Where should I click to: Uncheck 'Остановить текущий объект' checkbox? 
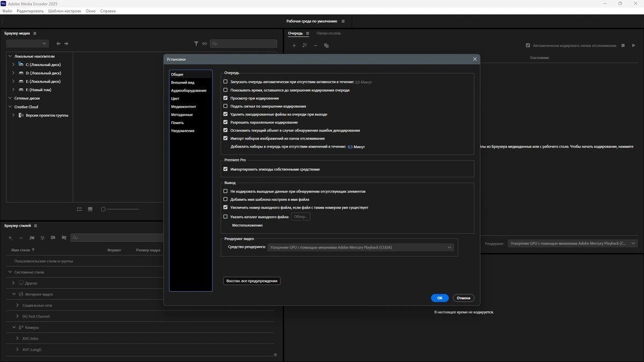tap(225, 130)
